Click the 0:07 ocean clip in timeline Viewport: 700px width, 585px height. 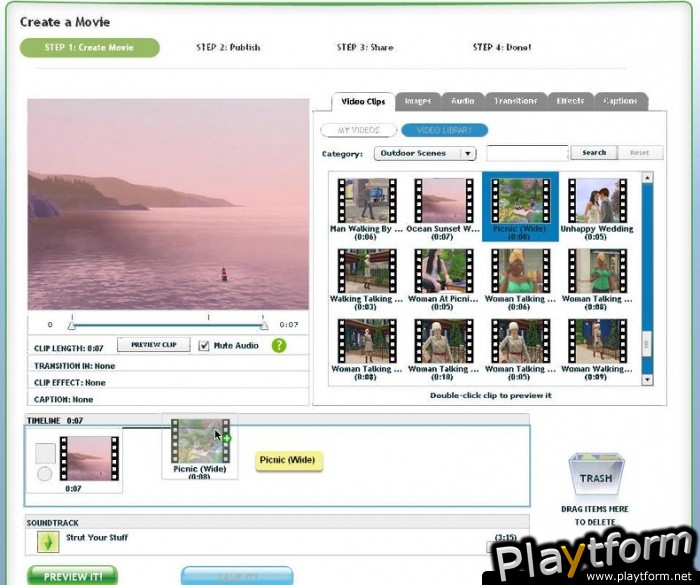click(x=89, y=458)
